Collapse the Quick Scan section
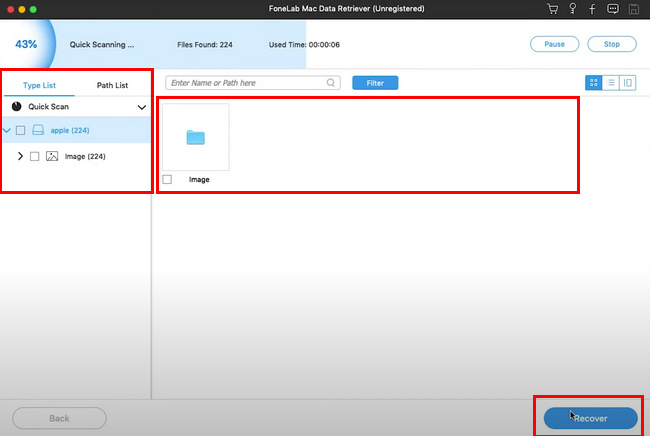The image size is (650, 436). click(142, 107)
